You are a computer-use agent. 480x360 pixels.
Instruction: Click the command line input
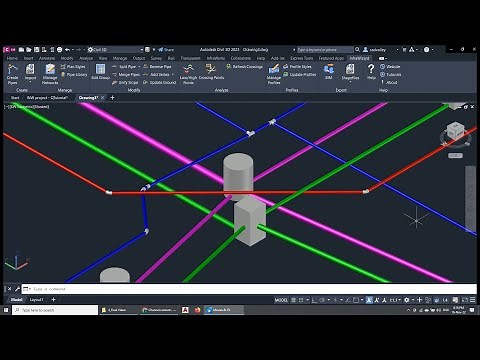[249, 289]
